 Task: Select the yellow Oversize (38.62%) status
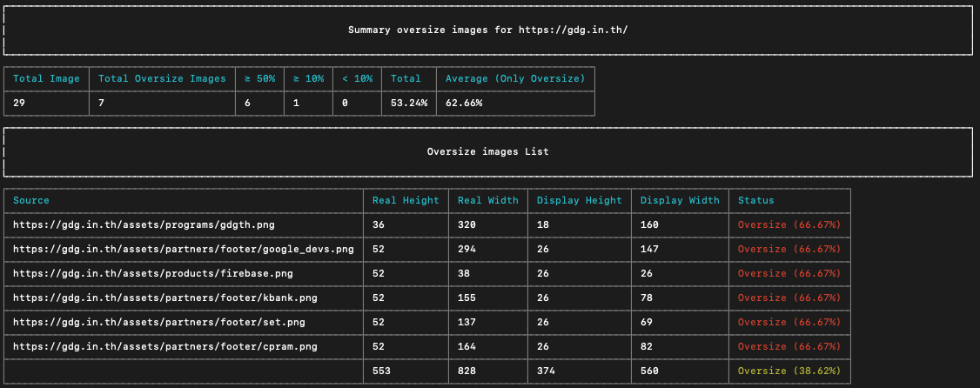coord(789,371)
